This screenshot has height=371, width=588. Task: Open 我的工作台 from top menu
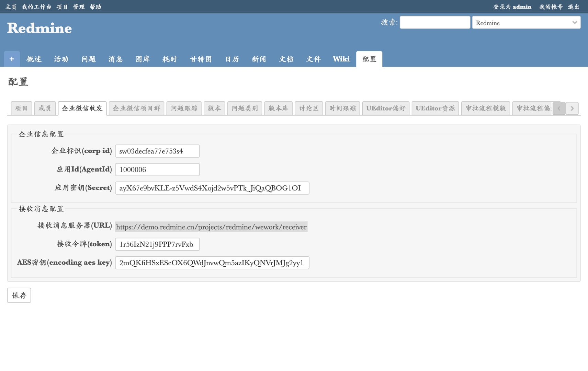(36, 7)
